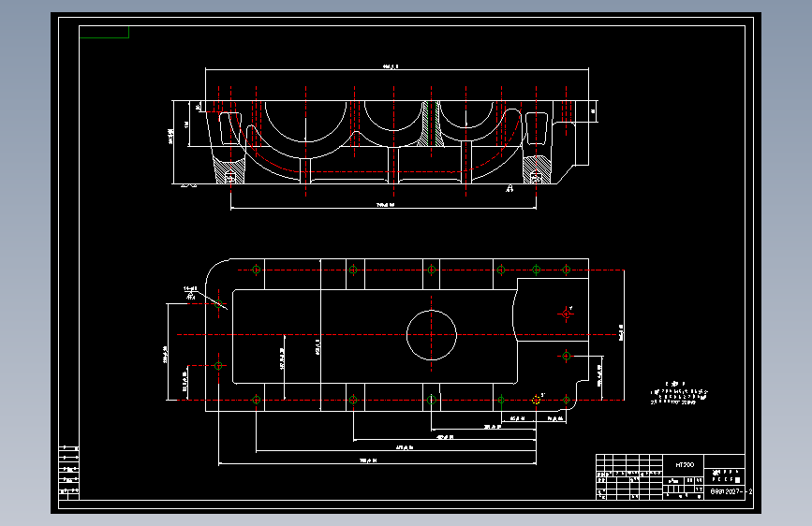Click the overall length dimension above section view
Viewport: 812px width, 526px height.
(391, 66)
